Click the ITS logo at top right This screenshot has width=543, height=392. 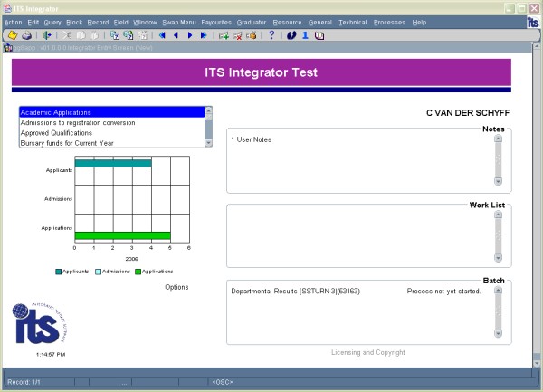click(x=533, y=22)
